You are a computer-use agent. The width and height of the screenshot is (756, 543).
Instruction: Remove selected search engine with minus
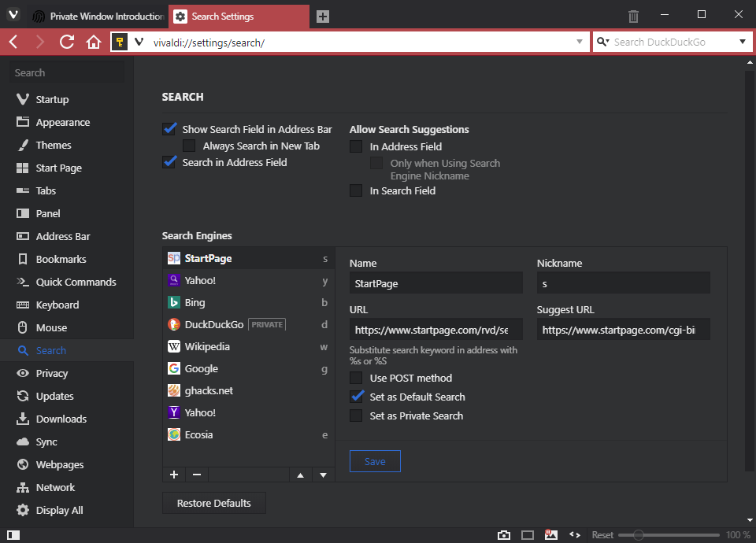197,475
